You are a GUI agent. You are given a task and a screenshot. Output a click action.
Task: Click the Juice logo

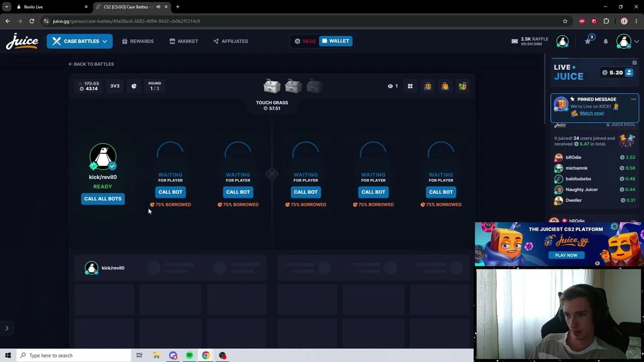[x=22, y=41]
